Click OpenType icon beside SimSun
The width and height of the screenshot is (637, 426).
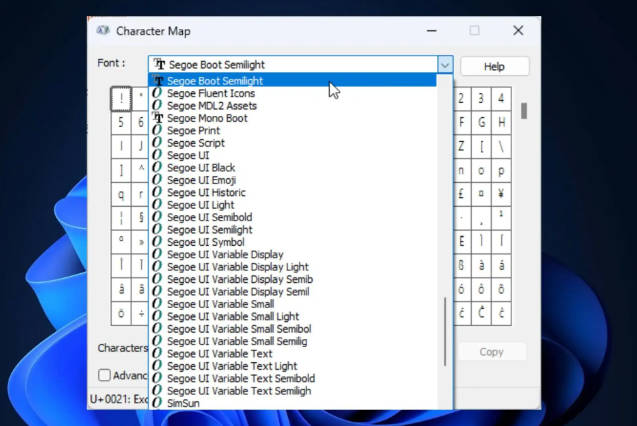[x=157, y=402]
